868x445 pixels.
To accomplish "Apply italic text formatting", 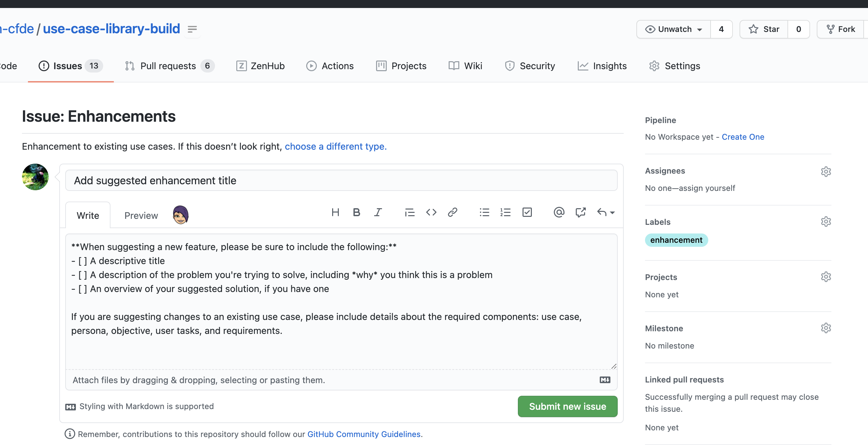I will click(x=378, y=213).
